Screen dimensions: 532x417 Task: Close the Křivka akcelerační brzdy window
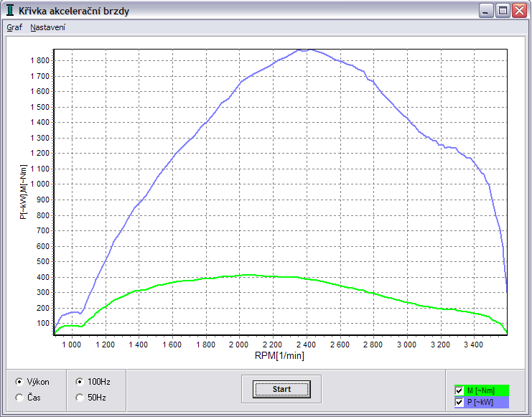pos(520,11)
